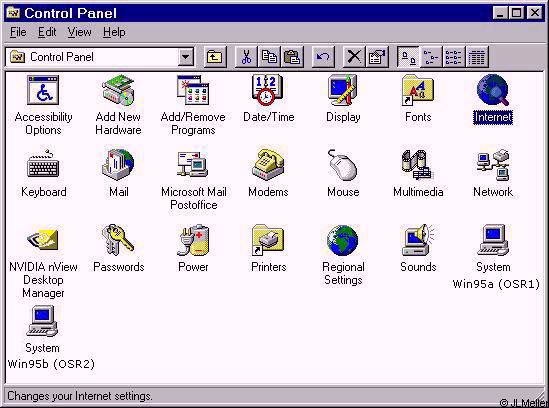Click Up One Level toolbar button

[x=215, y=57]
